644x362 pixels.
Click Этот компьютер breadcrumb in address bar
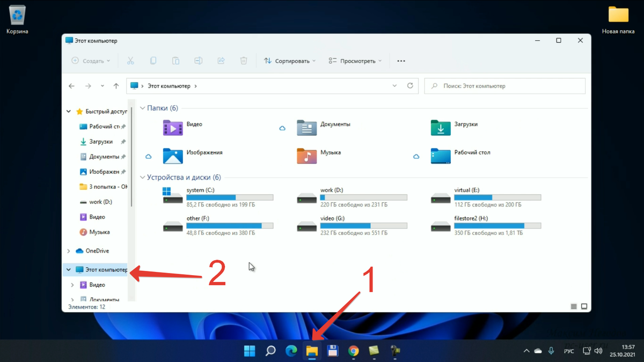click(169, 86)
